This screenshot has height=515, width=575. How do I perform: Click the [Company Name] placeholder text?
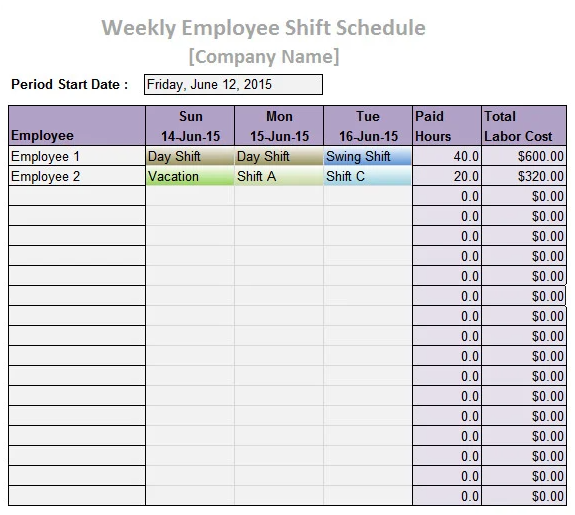264,56
